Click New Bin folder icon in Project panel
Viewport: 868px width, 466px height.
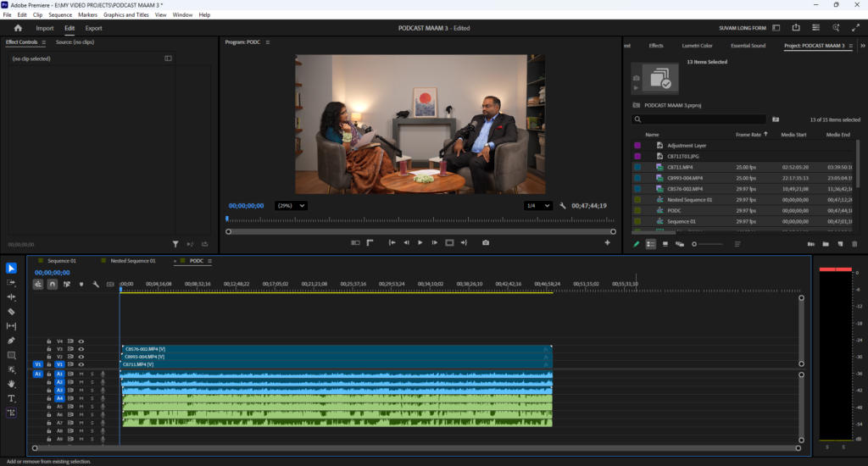click(x=826, y=244)
